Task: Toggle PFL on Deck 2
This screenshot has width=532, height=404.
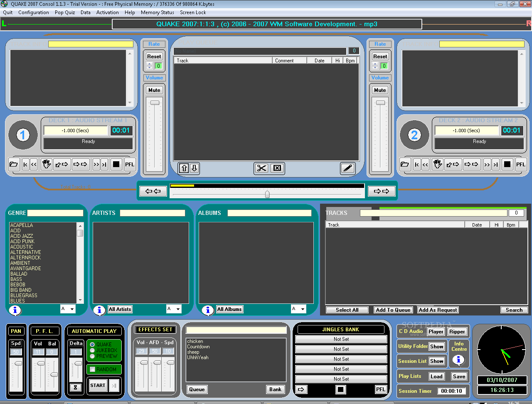Action: (x=521, y=164)
